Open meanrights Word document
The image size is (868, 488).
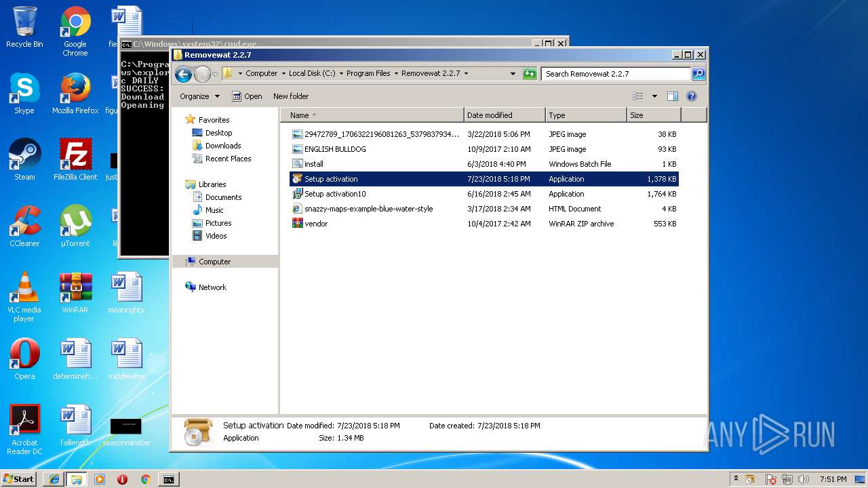pyautogui.click(x=126, y=293)
